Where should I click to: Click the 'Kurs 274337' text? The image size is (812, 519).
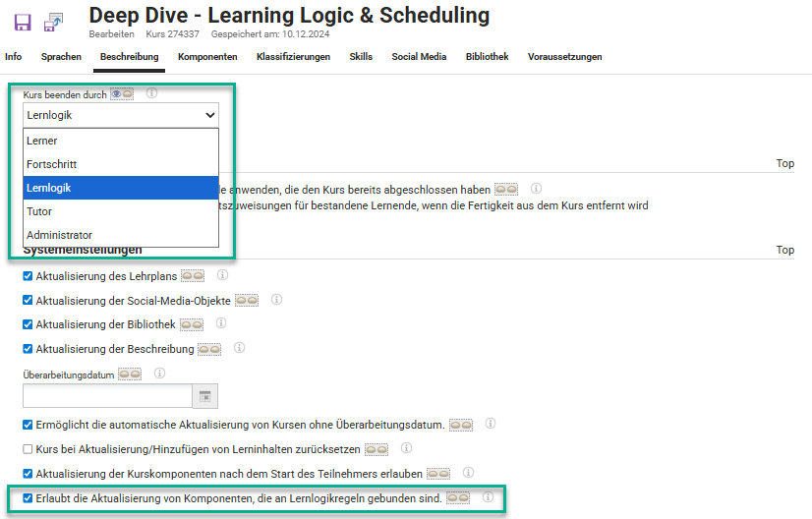(x=172, y=34)
